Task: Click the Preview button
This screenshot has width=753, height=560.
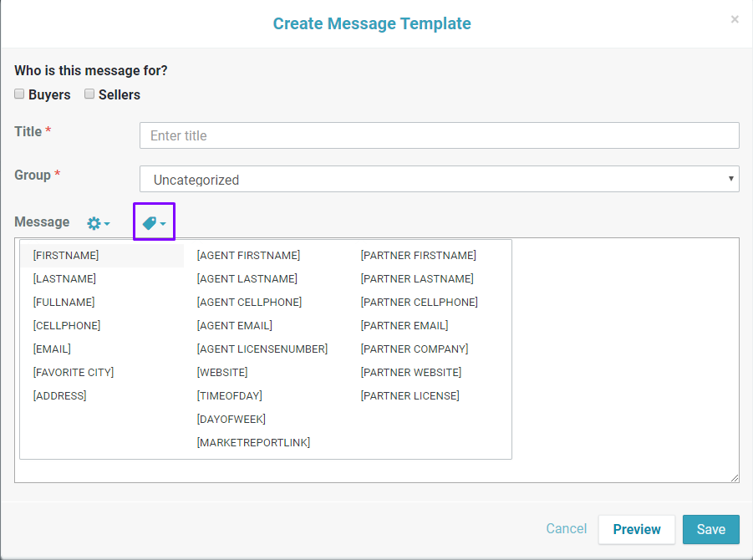Action: point(636,529)
